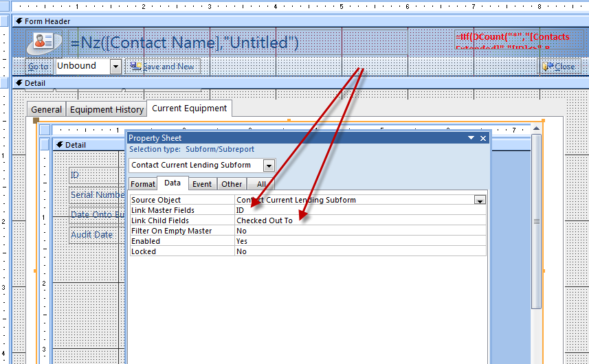
Task: Open the Property Sheet title bar options arrow
Action: click(471, 138)
